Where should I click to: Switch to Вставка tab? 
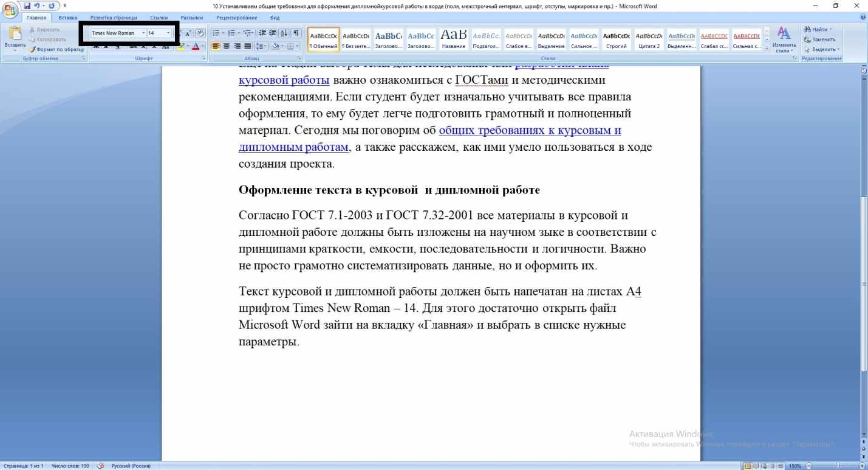(68, 18)
